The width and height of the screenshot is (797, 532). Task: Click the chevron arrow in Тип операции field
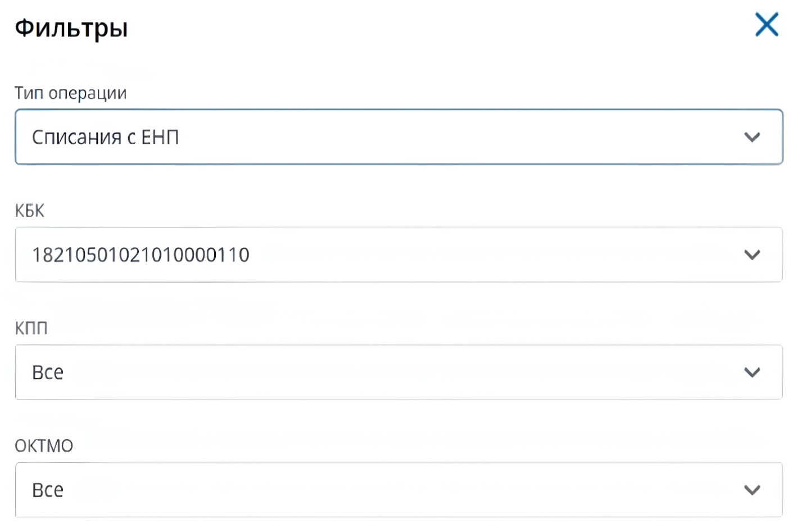pyautogui.click(x=751, y=137)
